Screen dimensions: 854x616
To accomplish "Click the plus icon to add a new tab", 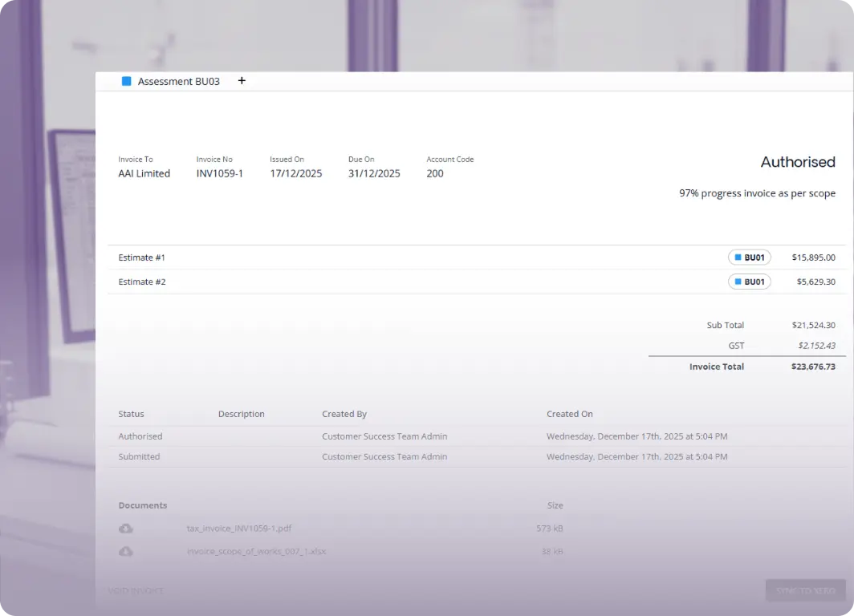I will click(x=242, y=80).
